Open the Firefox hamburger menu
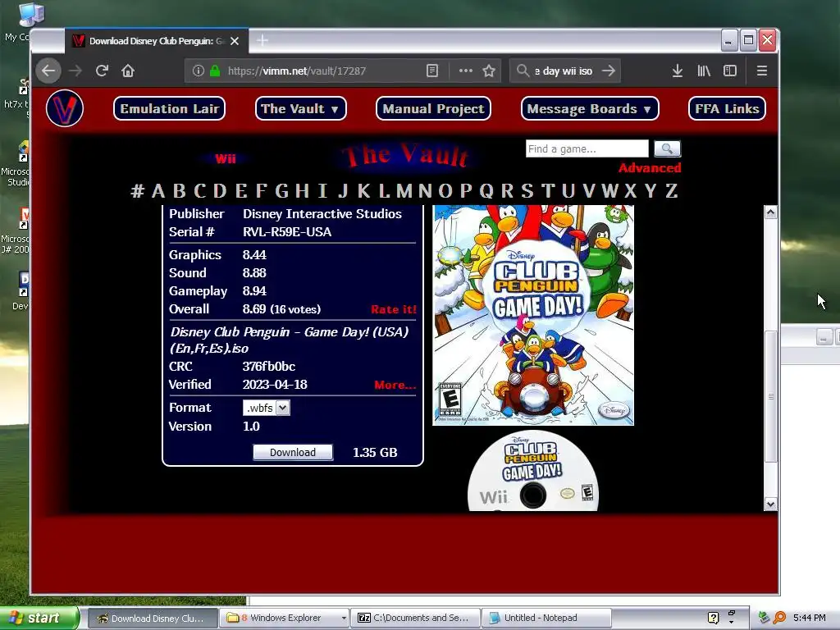 pyautogui.click(x=762, y=71)
